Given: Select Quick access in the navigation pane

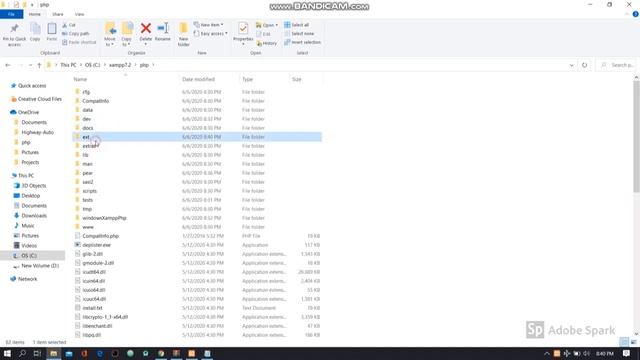Looking at the screenshot, I should 32,86.
